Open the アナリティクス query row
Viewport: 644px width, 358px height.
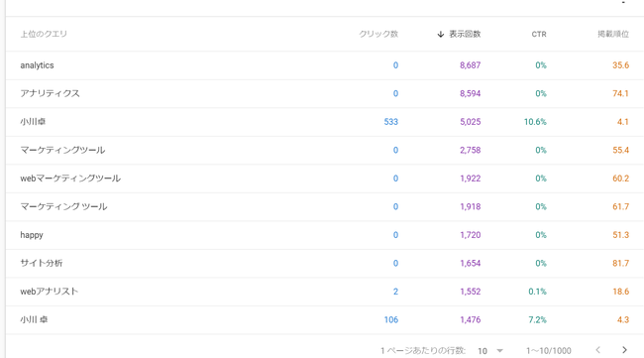(324, 93)
